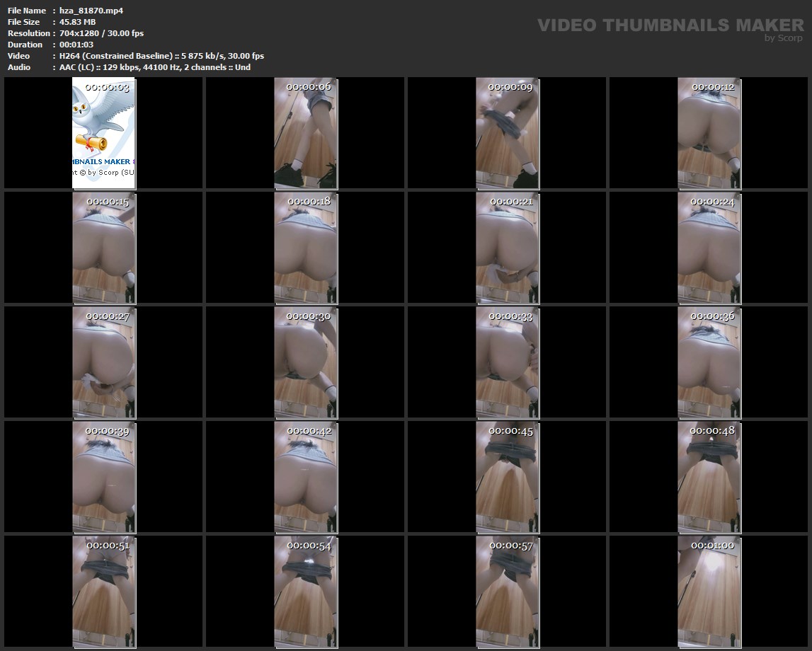Select the final frame stamped 00:01:00

709,592
